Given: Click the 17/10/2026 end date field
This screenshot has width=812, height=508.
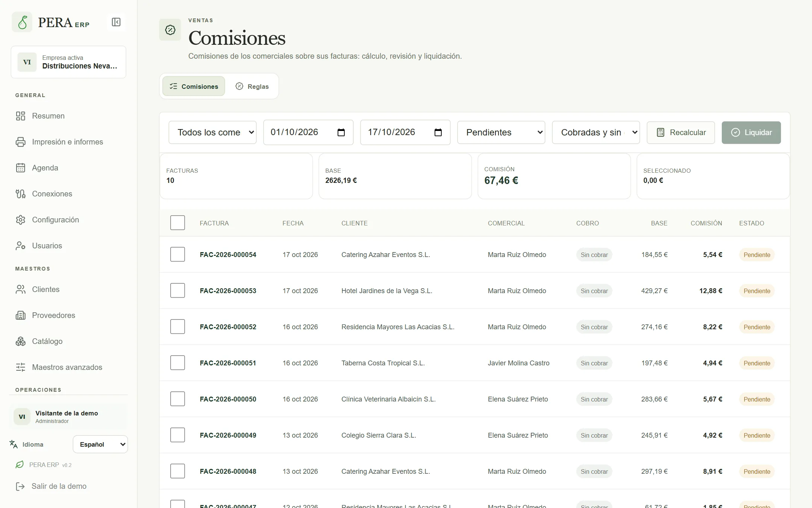Looking at the screenshot, I should coord(405,132).
